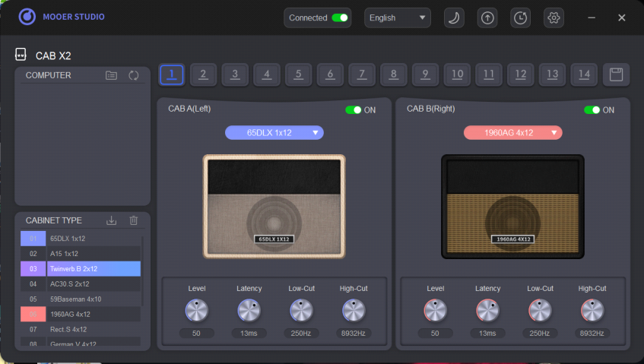Viewport: 644px width, 364px height.
Task: Select preset slot 14
Action: (584, 74)
